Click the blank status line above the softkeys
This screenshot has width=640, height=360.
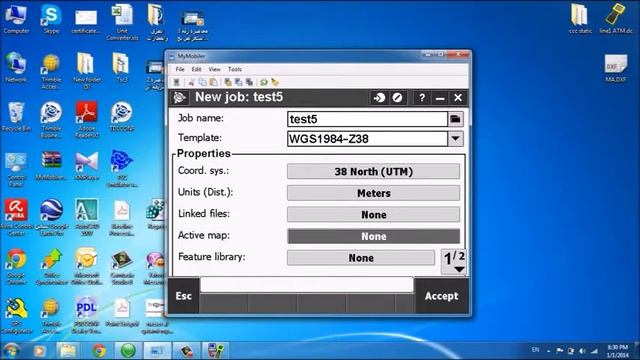tap(307, 284)
